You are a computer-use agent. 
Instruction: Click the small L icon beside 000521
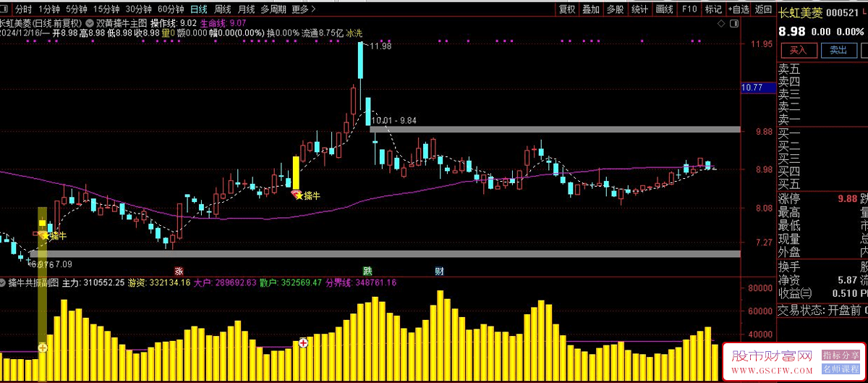pos(864,12)
